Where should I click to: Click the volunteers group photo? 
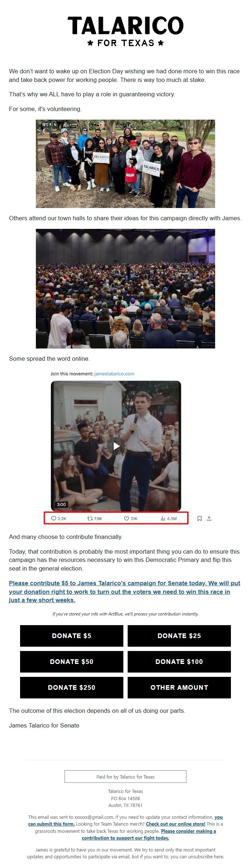(x=126, y=164)
